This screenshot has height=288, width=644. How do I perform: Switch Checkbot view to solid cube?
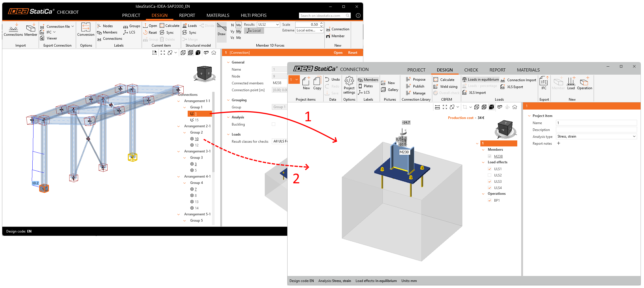coord(198,53)
